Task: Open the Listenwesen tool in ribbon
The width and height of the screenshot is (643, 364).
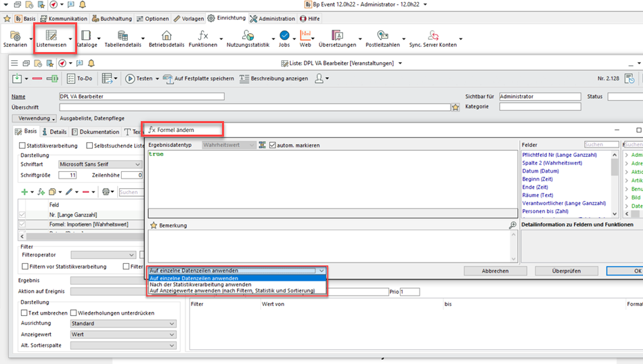Action: pyautogui.click(x=51, y=39)
